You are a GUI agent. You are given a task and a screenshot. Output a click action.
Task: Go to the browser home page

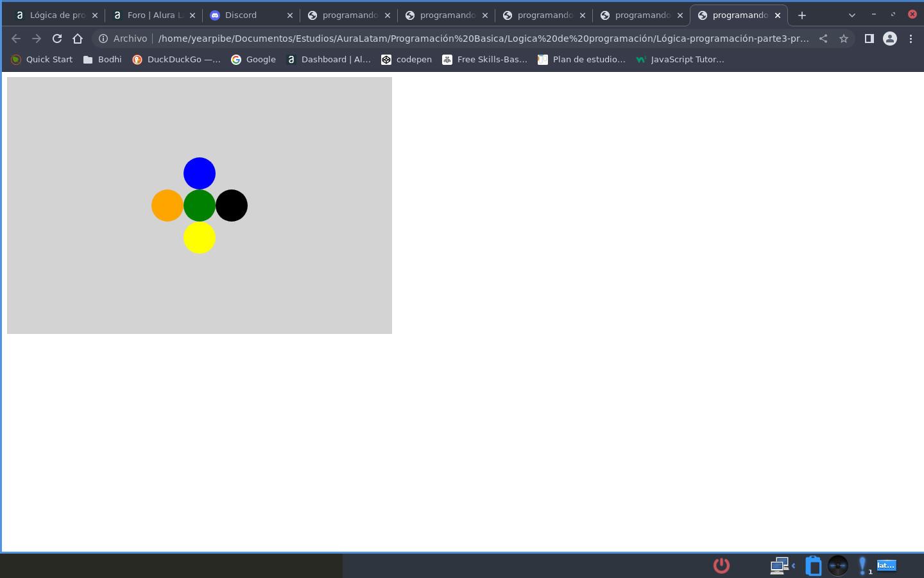pyautogui.click(x=78, y=39)
